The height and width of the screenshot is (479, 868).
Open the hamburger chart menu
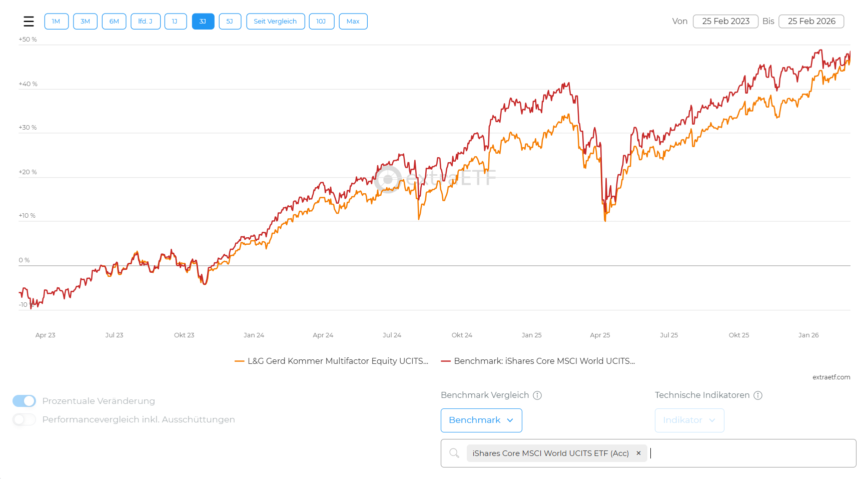29,22
